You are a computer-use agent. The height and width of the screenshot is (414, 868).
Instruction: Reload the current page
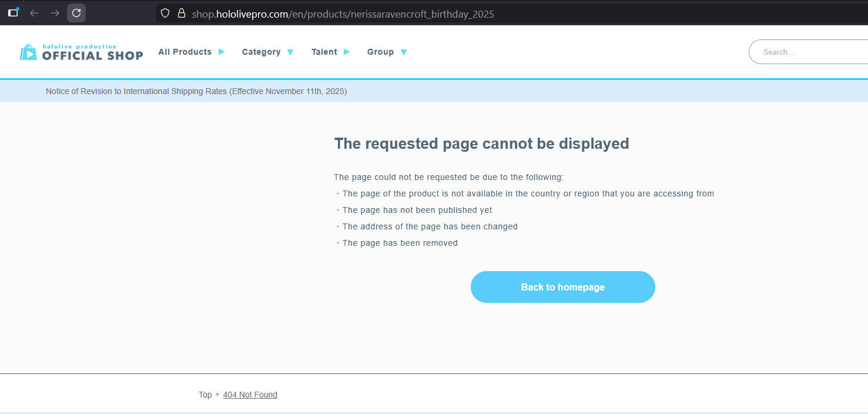click(x=76, y=13)
